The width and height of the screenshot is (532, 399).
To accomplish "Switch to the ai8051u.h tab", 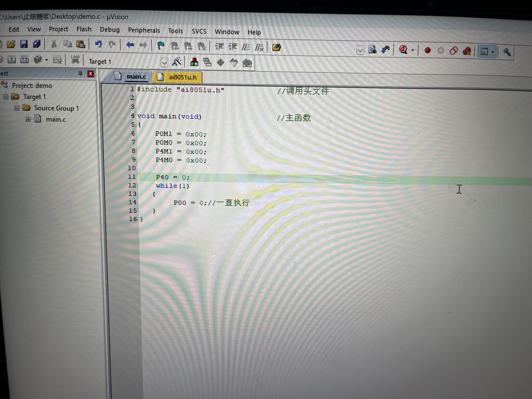I will pyautogui.click(x=182, y=77).
